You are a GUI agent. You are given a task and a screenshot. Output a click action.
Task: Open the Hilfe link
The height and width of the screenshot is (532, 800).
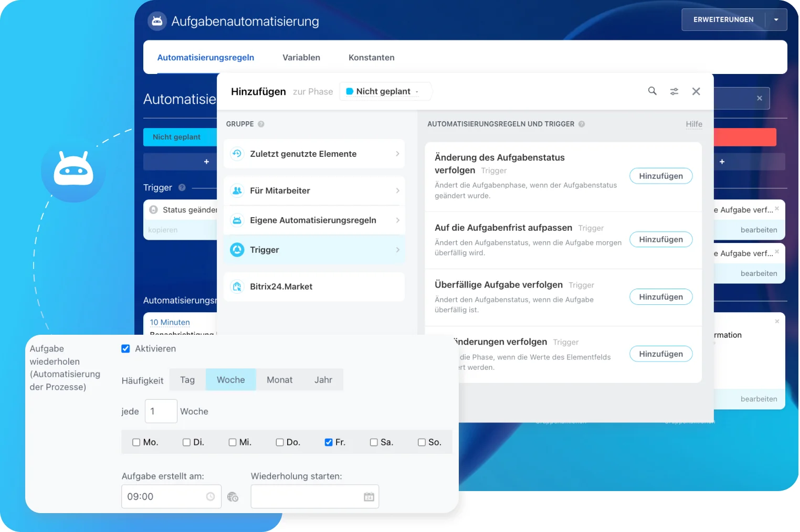(x=693, y=124)
